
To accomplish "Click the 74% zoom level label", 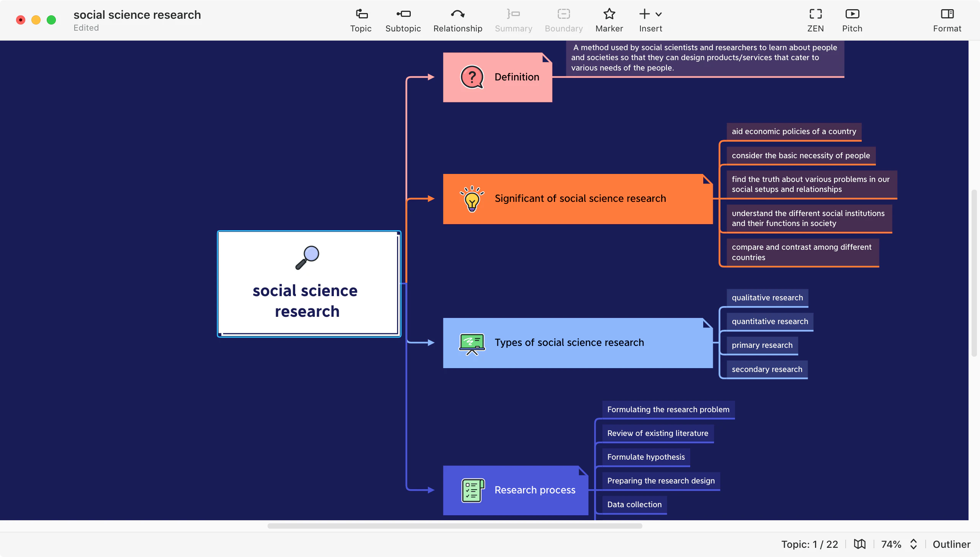I will point(891,544).
